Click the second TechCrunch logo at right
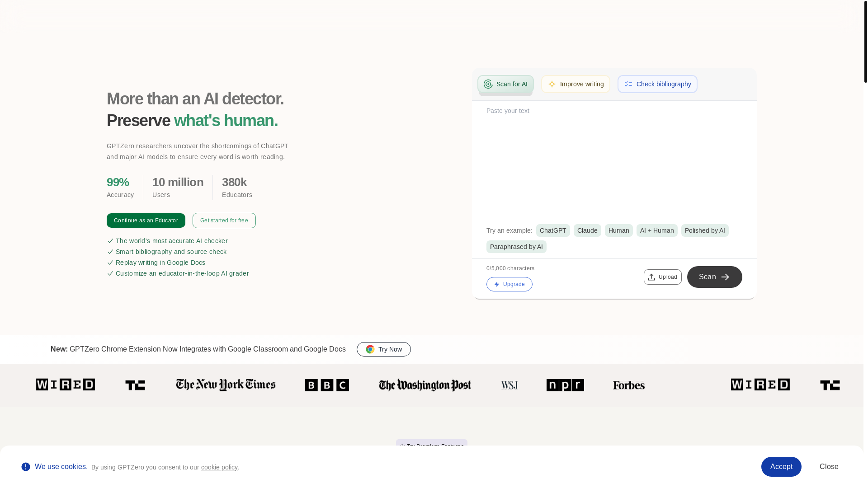The height and width of the screenshot is (488, 868). [830, 385]
